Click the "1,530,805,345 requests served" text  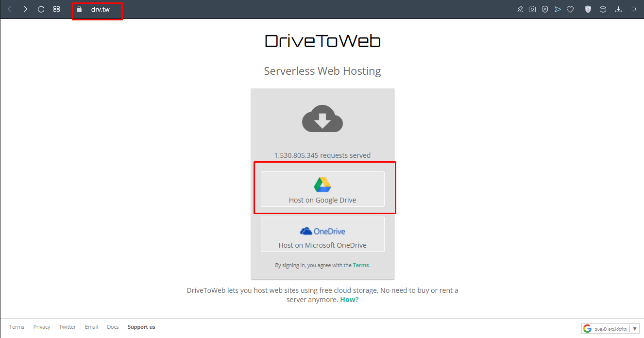tap(322, 155)
